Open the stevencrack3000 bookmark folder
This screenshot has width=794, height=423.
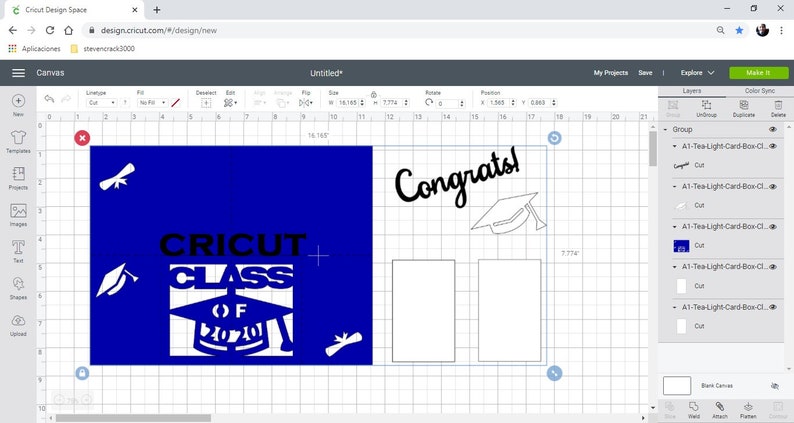click(x=103, y=49)
